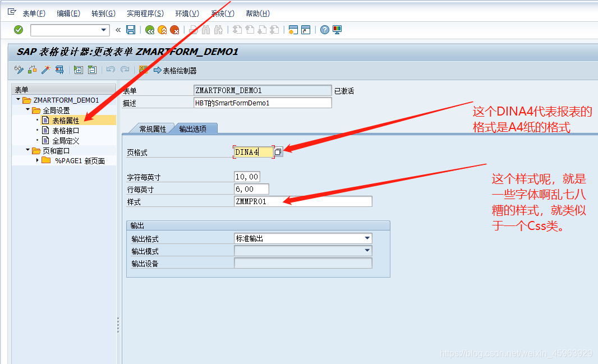Open the 输出格式 dropdown
598x364 pixels.
367,238
